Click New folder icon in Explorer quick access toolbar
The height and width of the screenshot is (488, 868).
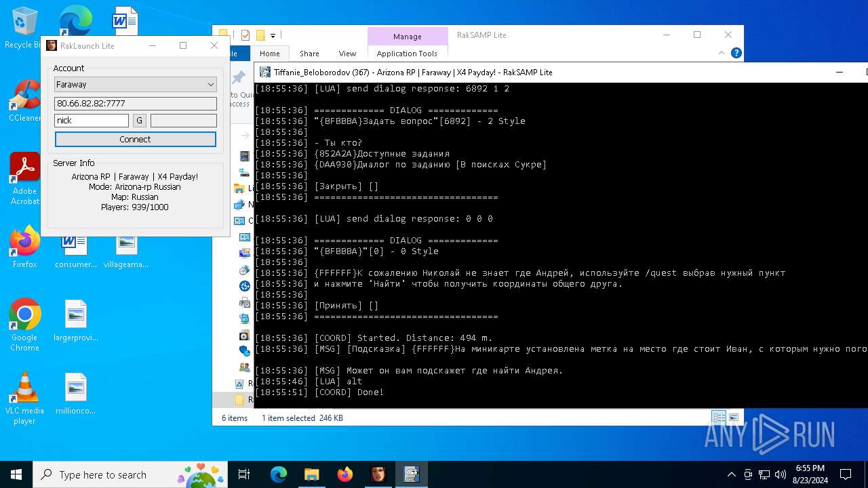click(260, 35)
